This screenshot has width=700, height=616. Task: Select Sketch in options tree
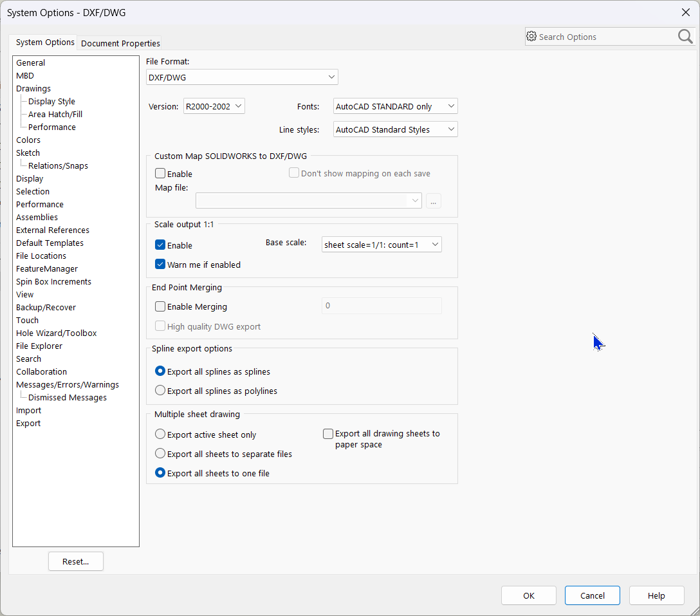pyautogui.click(x=28, y=153)
